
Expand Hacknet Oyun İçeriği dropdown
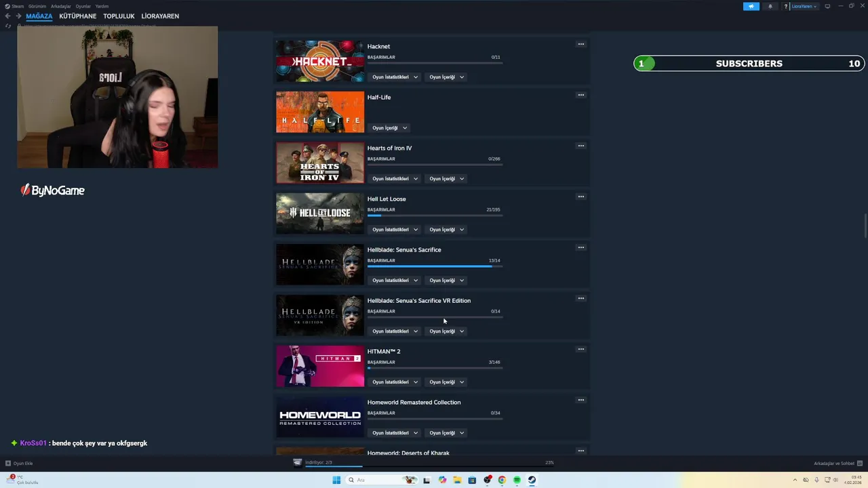click(446, 77)
